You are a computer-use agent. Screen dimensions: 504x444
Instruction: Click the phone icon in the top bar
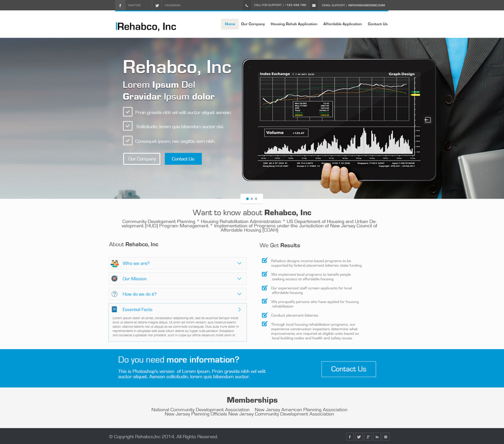click(x=248, y=5)
